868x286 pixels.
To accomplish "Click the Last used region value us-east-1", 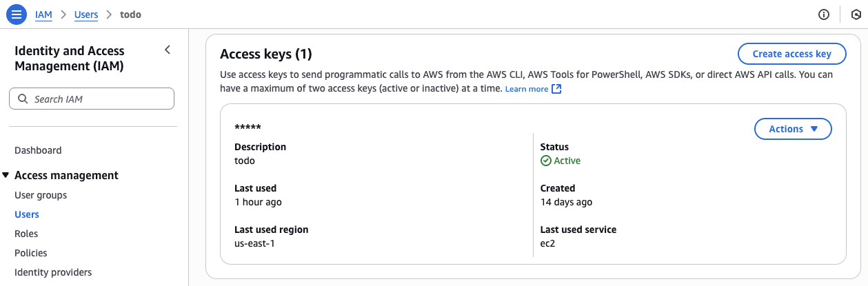I will tap(254, 243).
